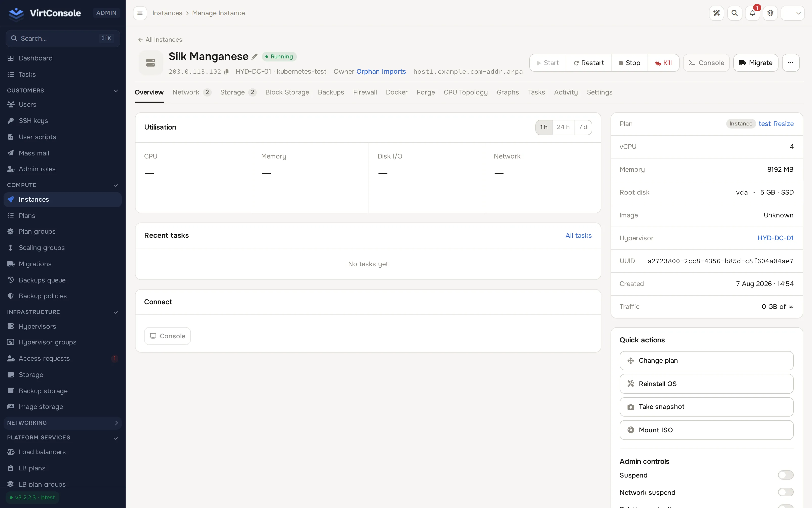Expand the NETWORKING sidebar section
The height and width of the screenshot is (508, 812).
tap(63, 423)
